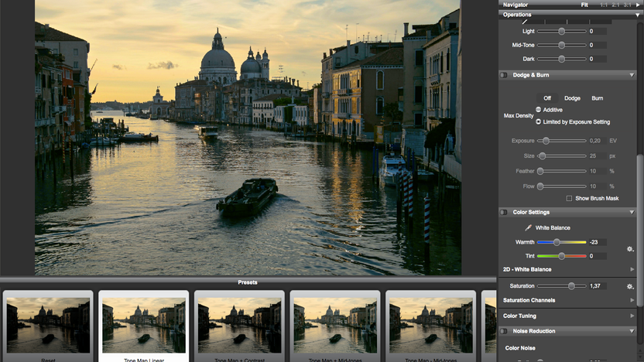Click the Warmth value field showing -23
The width and height of the screenshot is (644, 362).
point(598,242)
